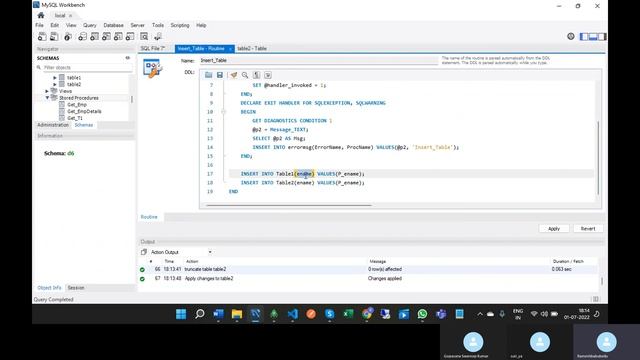Open find panel magnifier in DDL editor

point(245,75)
